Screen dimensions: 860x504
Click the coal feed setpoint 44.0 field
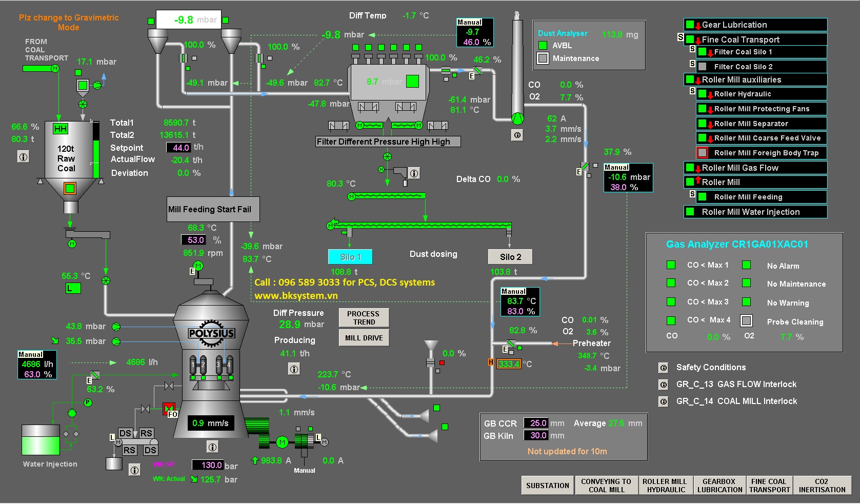[178, 148]
